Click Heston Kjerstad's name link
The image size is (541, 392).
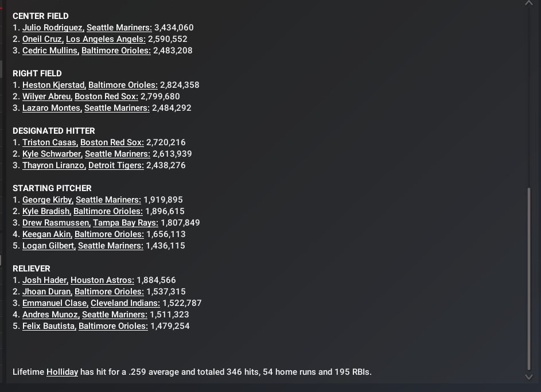[53, 85]
